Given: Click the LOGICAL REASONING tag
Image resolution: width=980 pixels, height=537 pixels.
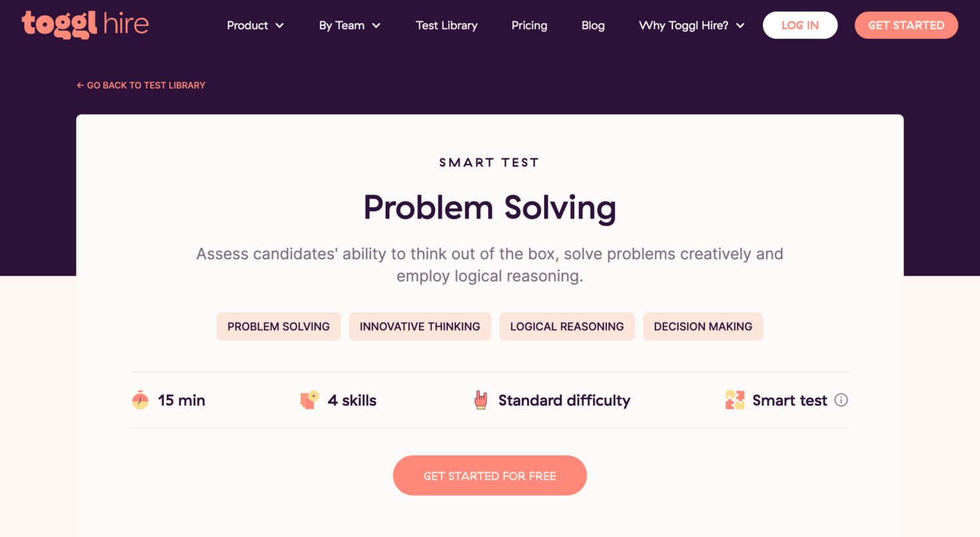Looking at the screenshot, I should [567, 326].
